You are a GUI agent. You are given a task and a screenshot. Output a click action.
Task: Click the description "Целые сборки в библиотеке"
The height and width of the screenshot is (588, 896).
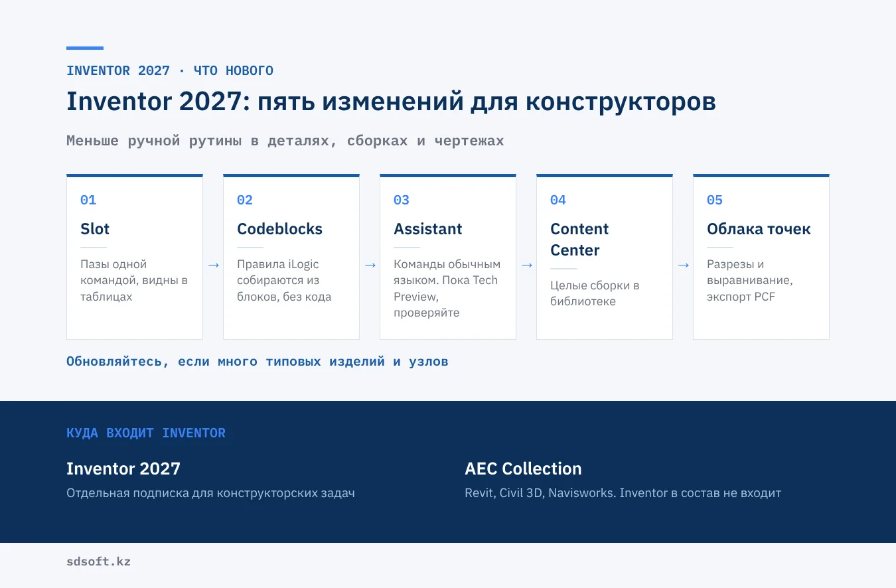595,293
